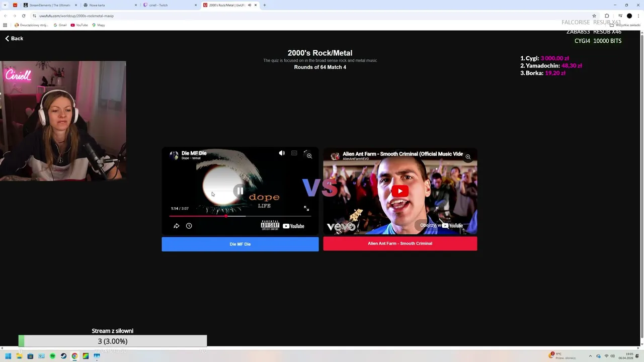
Task: Click the browser back arrow
Action: (x=6, y=16)
